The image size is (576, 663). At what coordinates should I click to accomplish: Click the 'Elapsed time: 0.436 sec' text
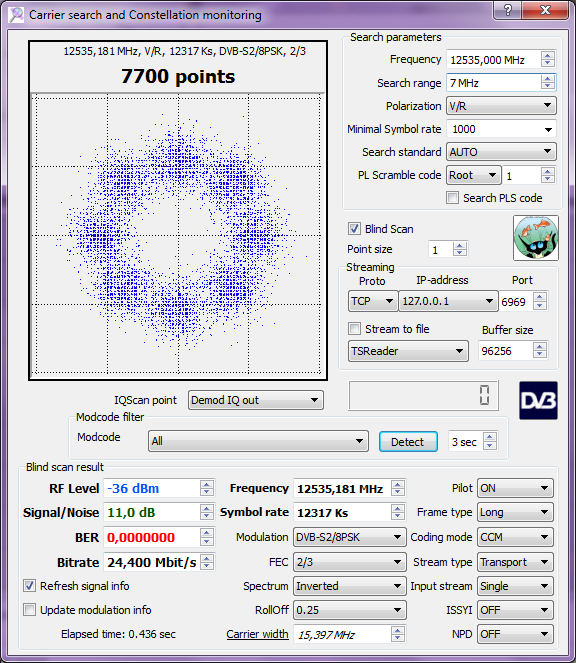(x=118, y=634)
